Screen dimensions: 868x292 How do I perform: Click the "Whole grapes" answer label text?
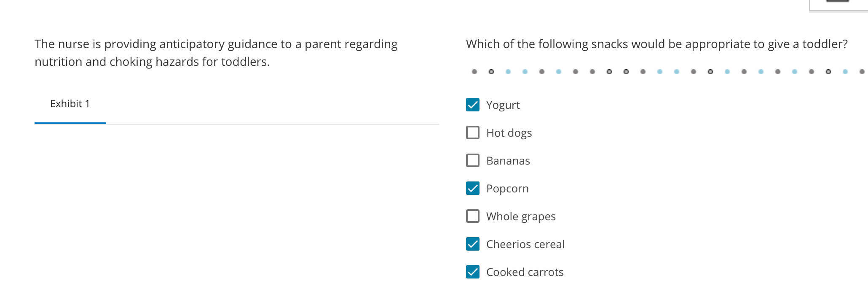click(x=520, y=216)
